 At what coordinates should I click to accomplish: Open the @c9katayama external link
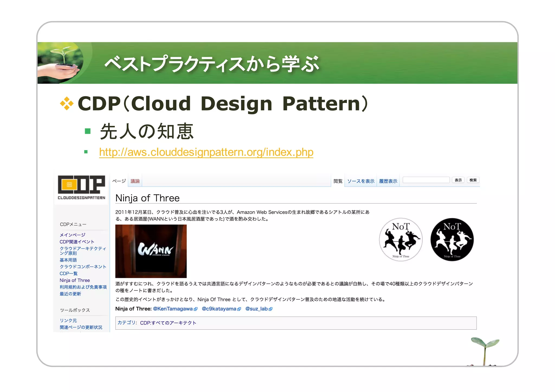click(219, 309)
